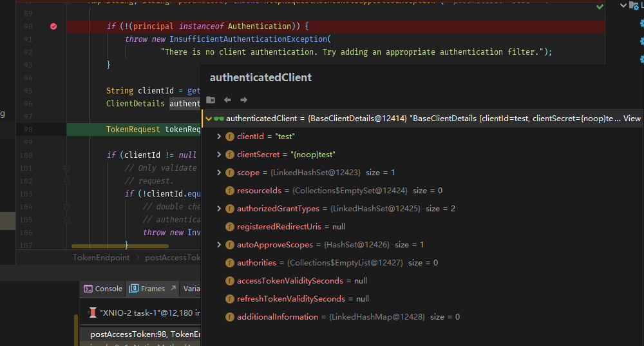This screenshot has height=346, width=644.
Task: Switch to the Console tab
Action: coord(103,289)
